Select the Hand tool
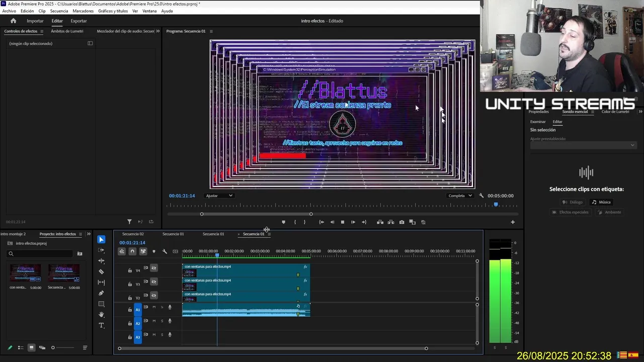This screenshot has height=362, width=644. tap(101, 315)
